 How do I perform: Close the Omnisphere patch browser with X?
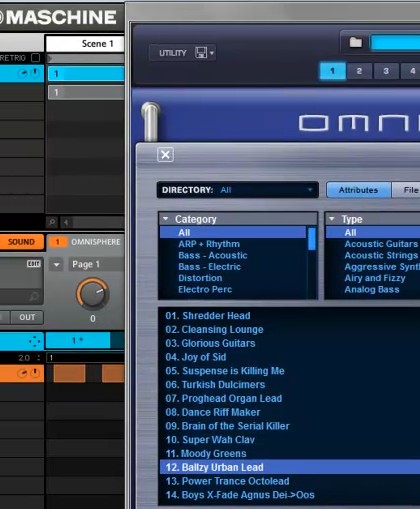166,155
